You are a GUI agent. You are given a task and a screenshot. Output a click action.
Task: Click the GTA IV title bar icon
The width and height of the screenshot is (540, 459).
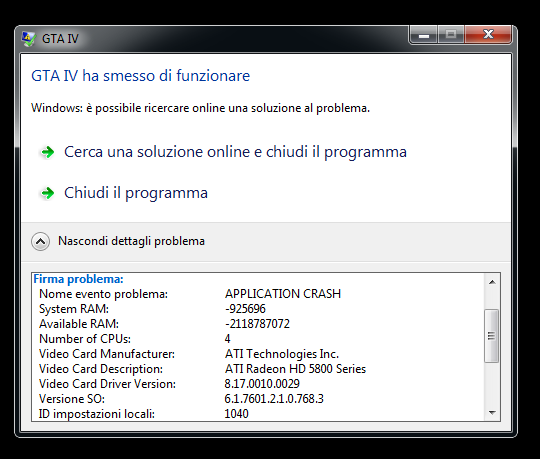click(28, 39)
